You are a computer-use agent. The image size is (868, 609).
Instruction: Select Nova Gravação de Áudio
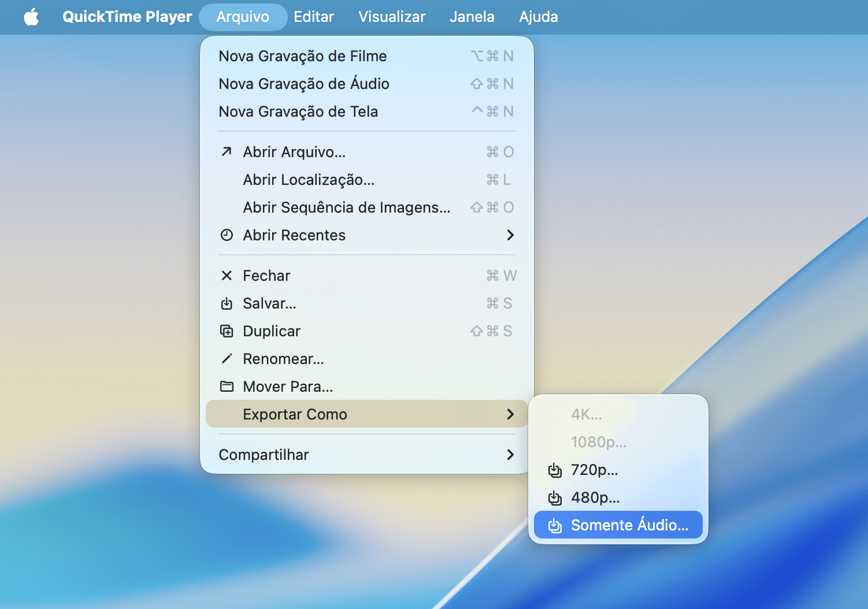(x=304, y=84)
